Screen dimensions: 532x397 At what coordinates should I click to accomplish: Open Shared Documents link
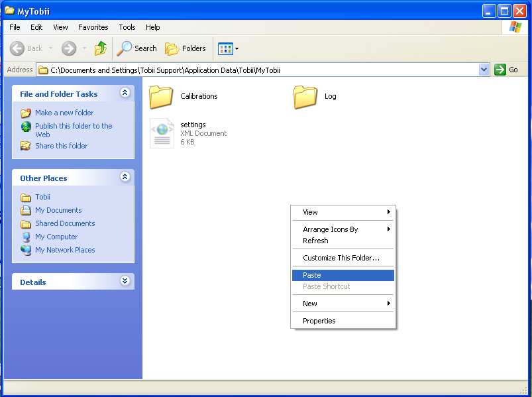pyautogui.click(x=65, y=223)
